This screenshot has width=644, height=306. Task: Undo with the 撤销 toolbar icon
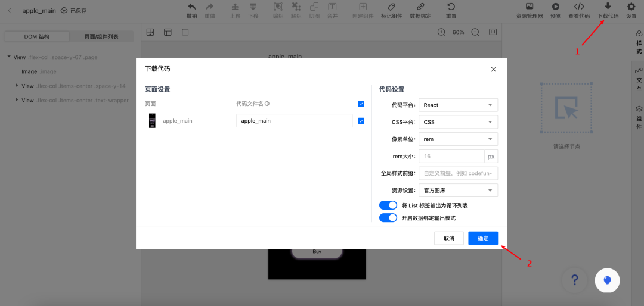pos(192,7)
